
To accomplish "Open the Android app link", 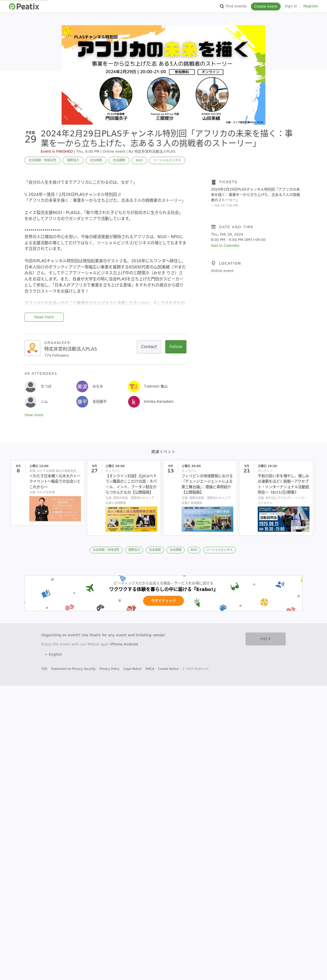I will click(131, 644).
